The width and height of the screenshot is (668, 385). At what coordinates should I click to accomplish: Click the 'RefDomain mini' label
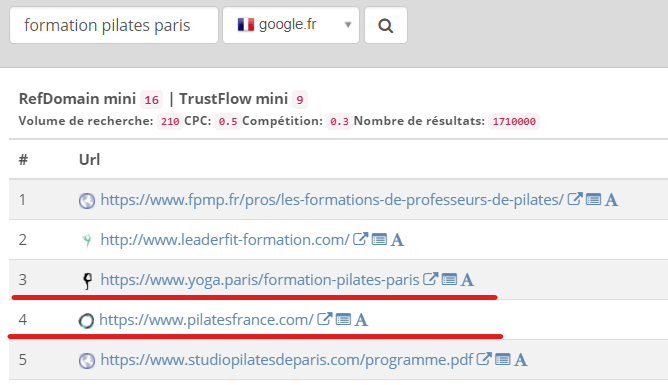77,99
